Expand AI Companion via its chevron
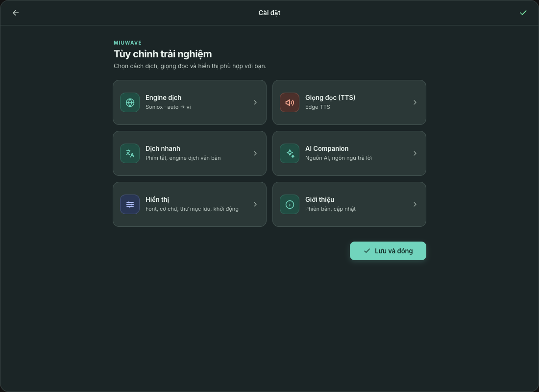This screenshot has width=539, height=392. pyautogui.click(x=415, y=153)
